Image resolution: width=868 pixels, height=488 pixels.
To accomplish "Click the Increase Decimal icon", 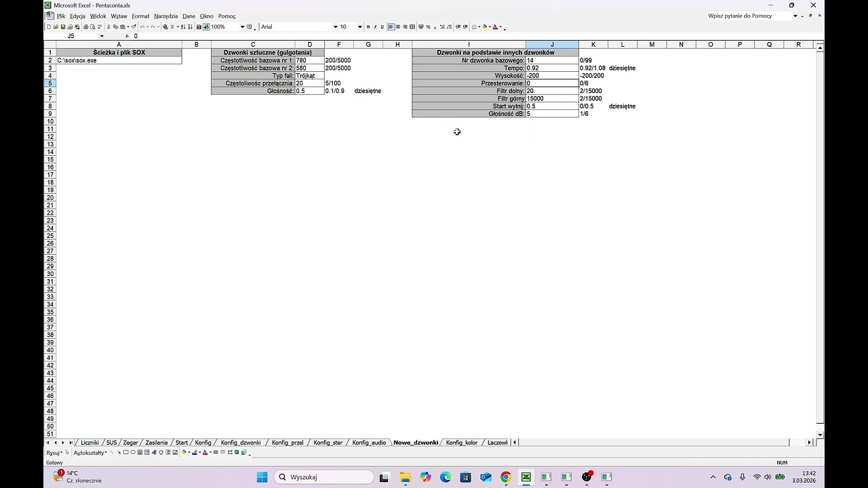I will [442, 27].
